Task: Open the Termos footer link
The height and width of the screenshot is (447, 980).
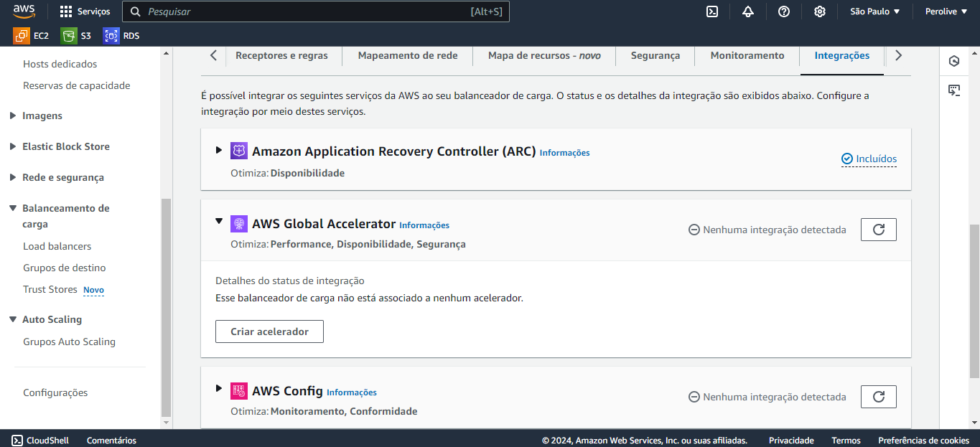Action: point(846,441)
